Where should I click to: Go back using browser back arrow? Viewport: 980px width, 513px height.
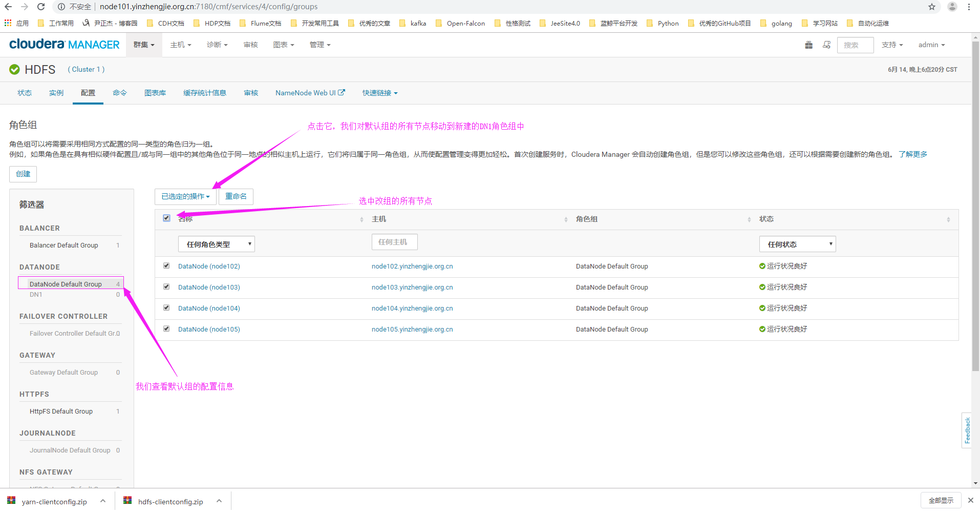8,7
